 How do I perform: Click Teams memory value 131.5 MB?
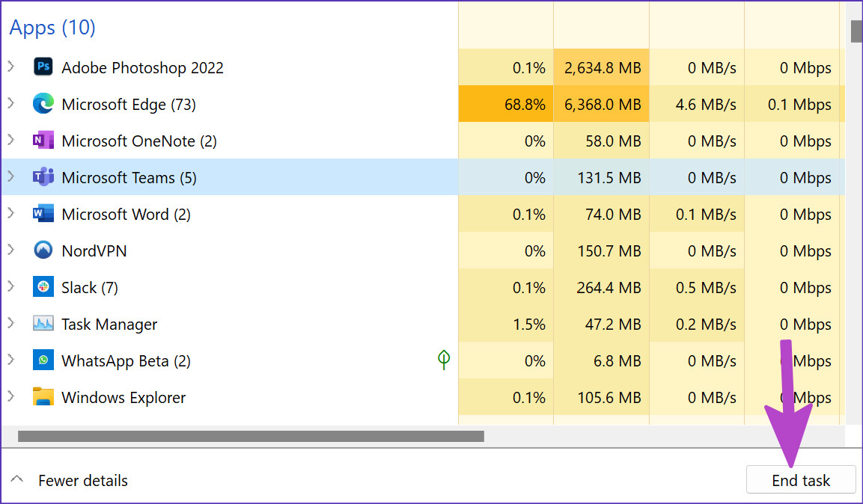(609, 177)
